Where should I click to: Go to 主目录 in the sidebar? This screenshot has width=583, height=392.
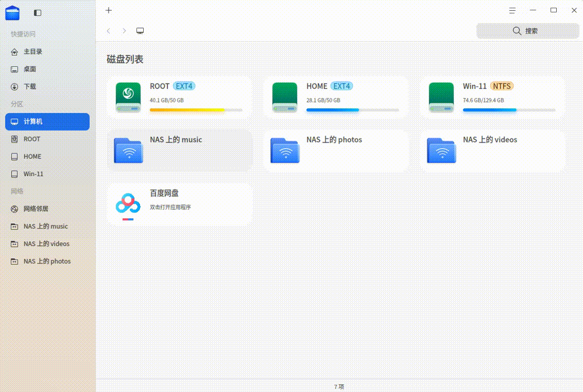click(x=47, y=52)
